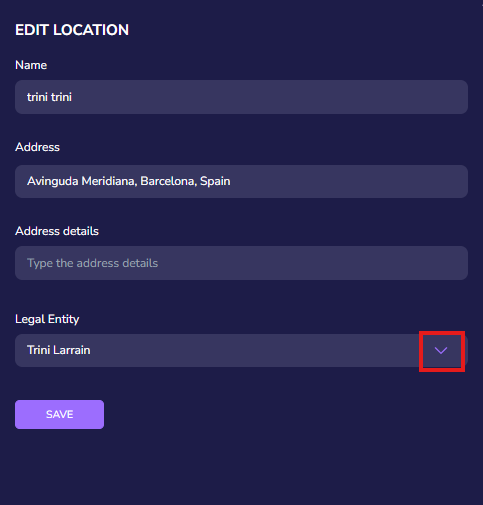Click the SAVE button
This screenshot has width=483, height=505.
tap(59, 414)
